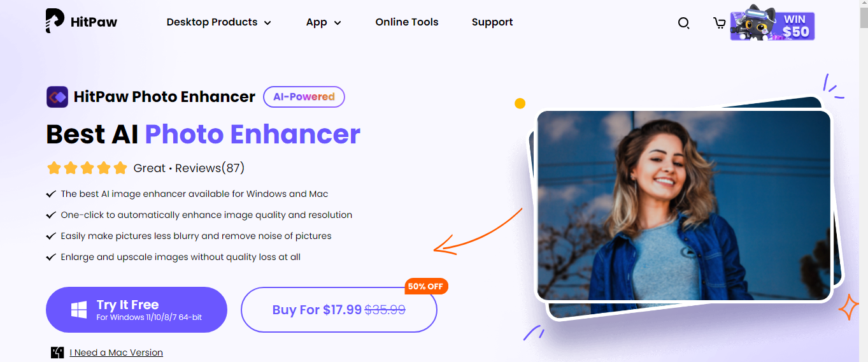868x362 pixels.
Task: Click the HitPaw Photo Enhancer product icon
Action: (x=57, y=97)
